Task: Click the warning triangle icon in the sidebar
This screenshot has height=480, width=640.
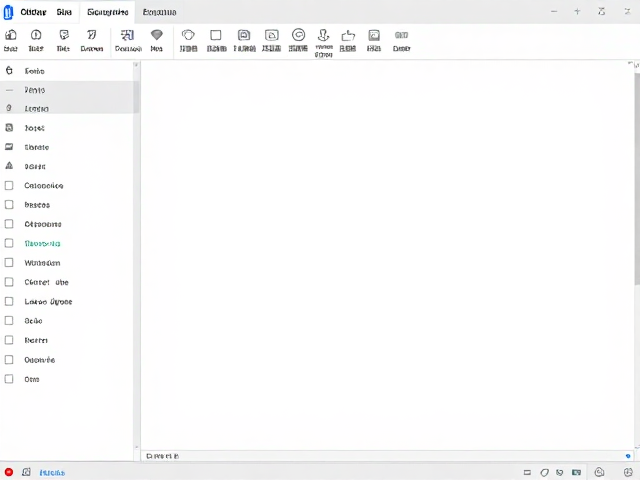Action: pos(9,166)
